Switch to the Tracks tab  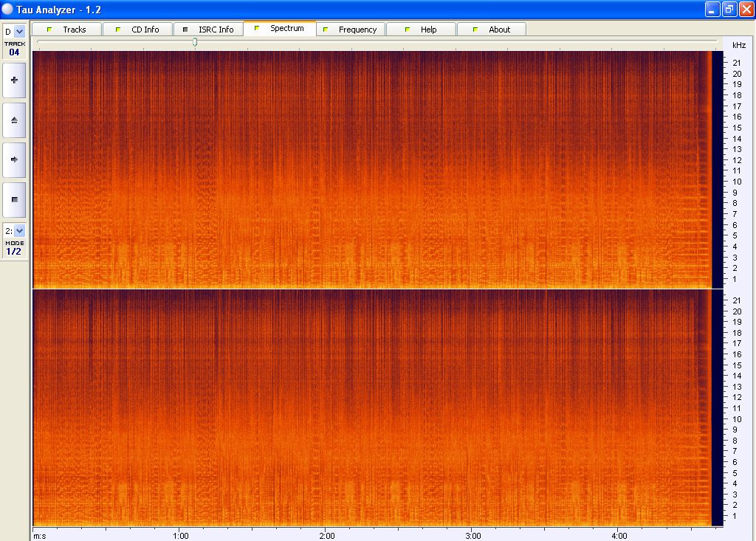(x=66, y=30)
